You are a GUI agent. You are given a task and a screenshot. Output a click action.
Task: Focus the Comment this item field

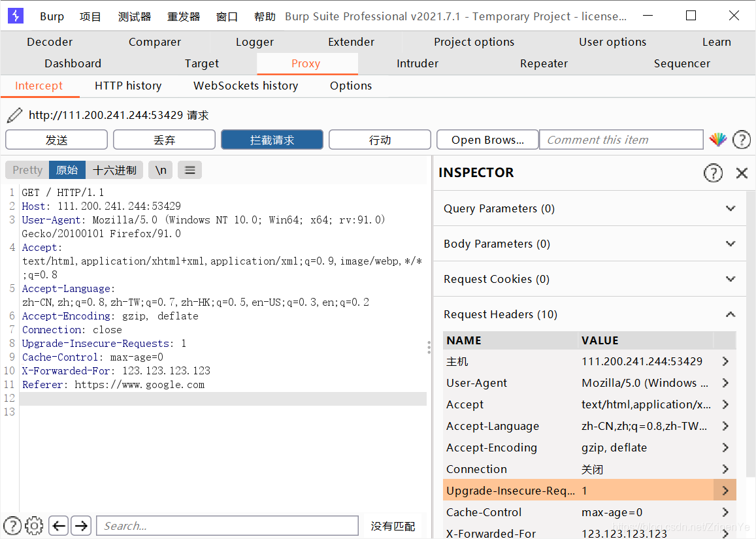click(621, 140)
